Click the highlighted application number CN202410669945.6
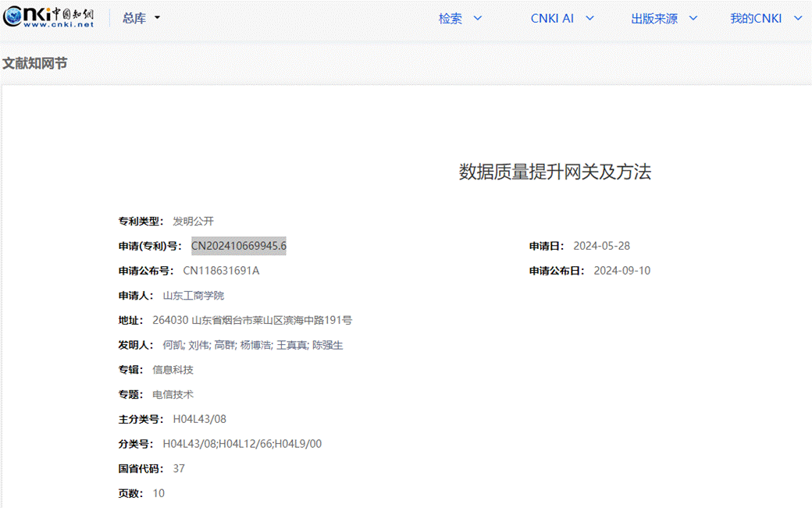 (x=238, y=246)
